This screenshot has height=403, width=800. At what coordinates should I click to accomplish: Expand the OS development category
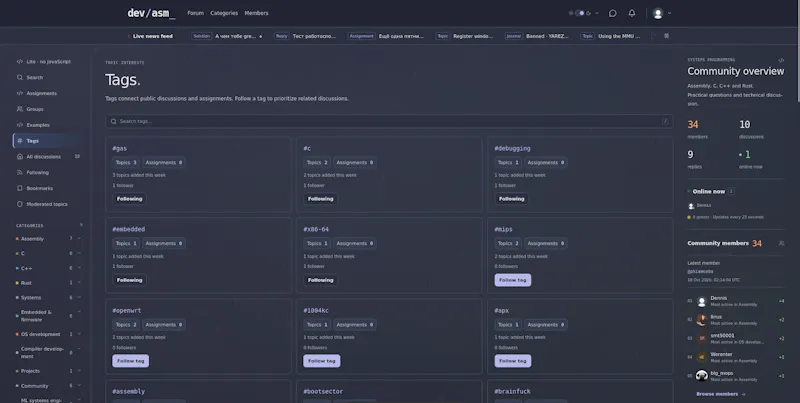click(x=79, y=334)
